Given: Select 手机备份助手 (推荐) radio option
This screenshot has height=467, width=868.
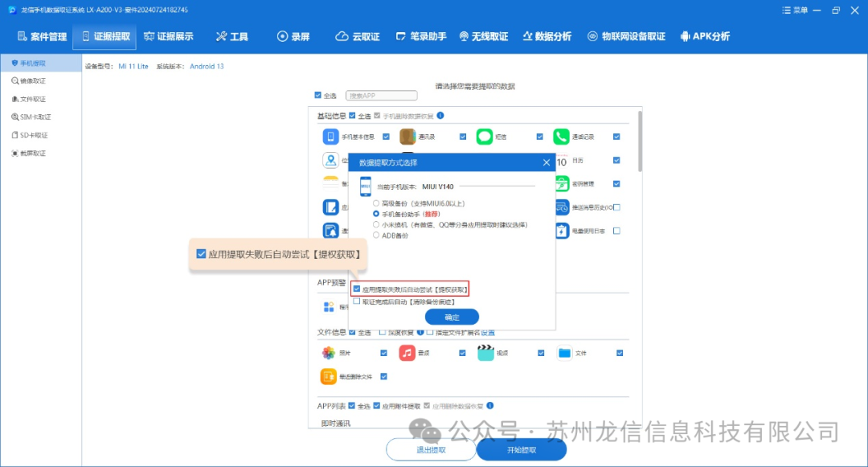Looking at the screenshot, I should click(x=376, y=214).
